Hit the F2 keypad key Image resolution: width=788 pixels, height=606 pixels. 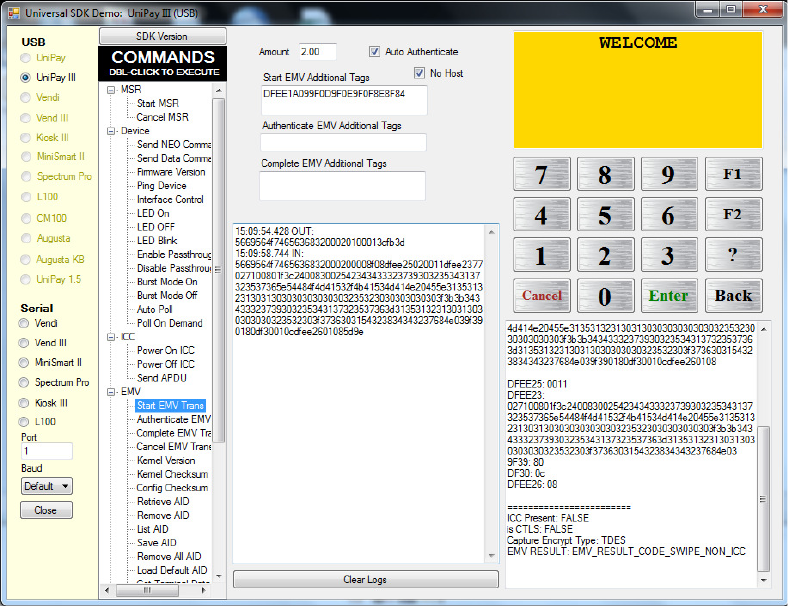pyautogui.click(x=734, y=215)
